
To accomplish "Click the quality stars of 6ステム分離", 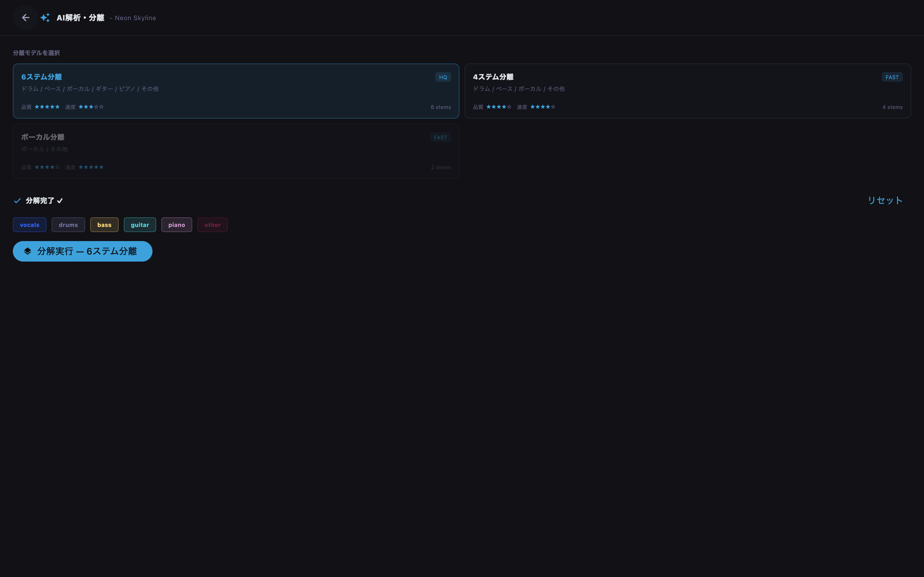I will click(47, 107).
